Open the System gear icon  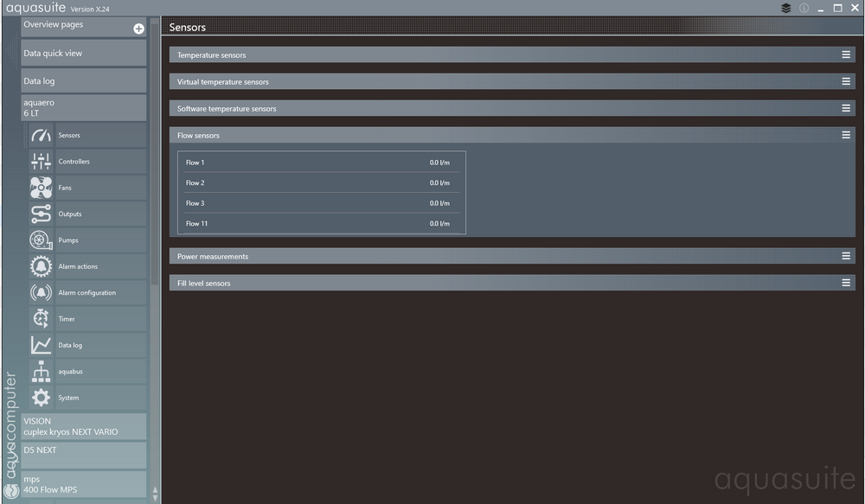tap(41, 398)
